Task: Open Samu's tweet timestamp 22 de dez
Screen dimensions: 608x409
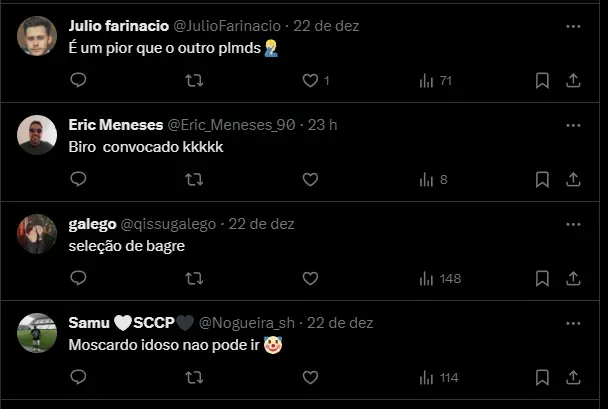Action: pyautogui.click(x=340, y=323)
